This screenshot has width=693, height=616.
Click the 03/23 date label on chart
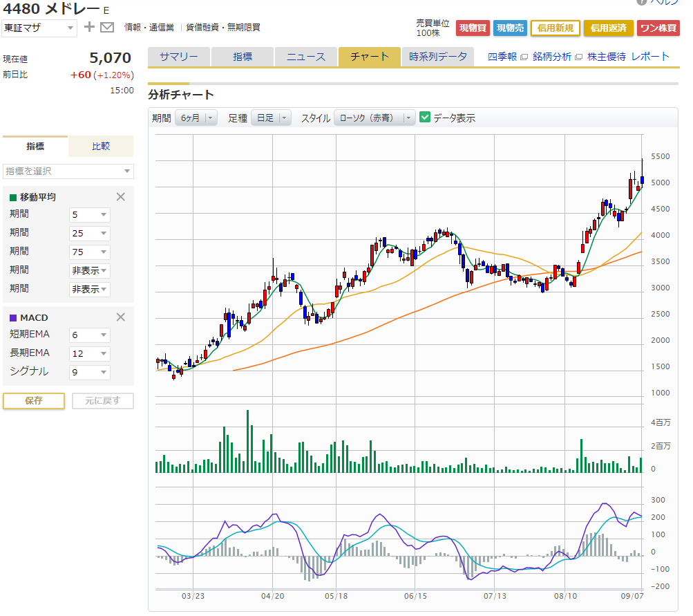(x=193, y=596)
